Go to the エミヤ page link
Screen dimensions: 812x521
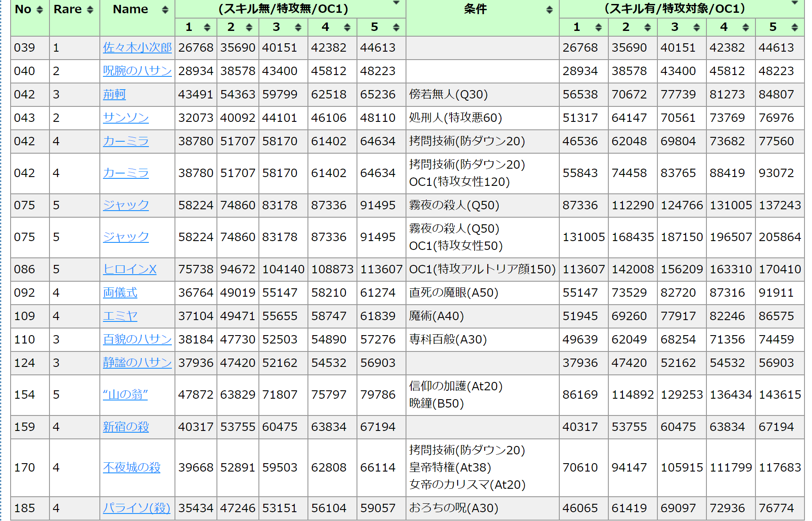coord(120,316)
